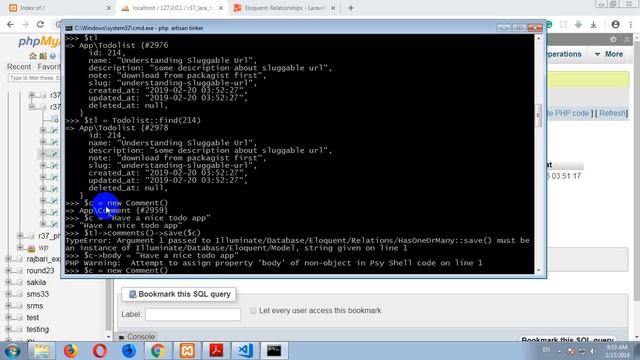The image size is (640, 360).
Task: Open Adobe Acrobat from the taskbar
Action: (x=216, y=351)
